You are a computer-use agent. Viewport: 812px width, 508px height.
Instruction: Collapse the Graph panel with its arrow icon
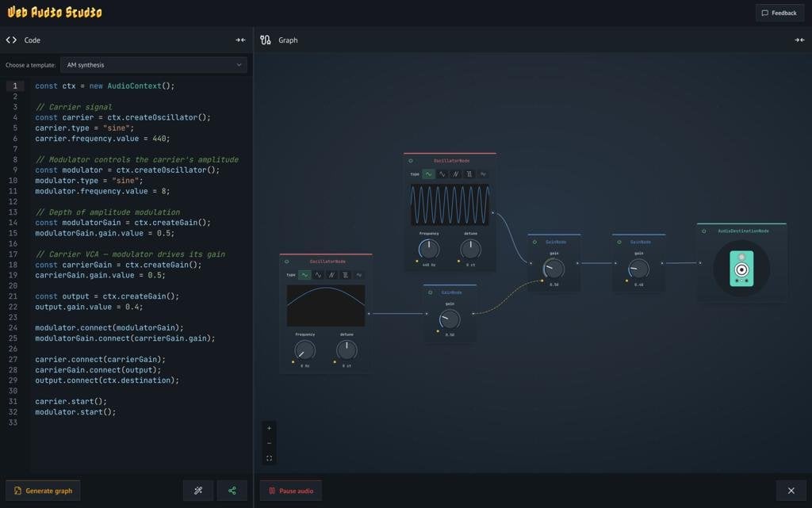[x=800, y=39]
